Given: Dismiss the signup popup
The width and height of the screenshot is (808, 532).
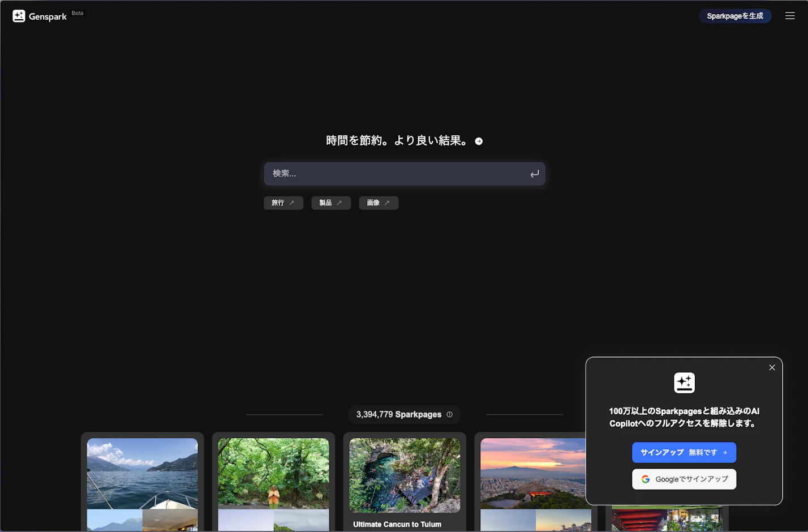Looking at the screenshot, I should (772, 367).
